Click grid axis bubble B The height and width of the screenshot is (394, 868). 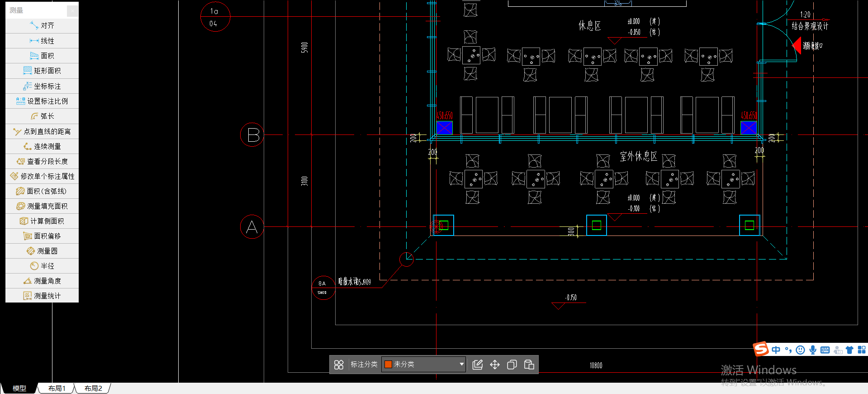click(252, 135)
